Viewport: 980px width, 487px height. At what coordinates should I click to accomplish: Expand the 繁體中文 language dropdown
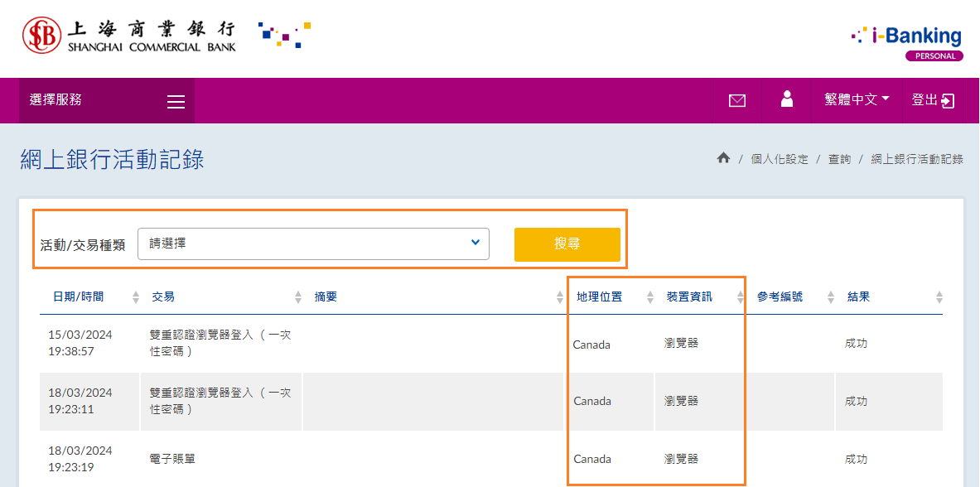click(857, 99)
